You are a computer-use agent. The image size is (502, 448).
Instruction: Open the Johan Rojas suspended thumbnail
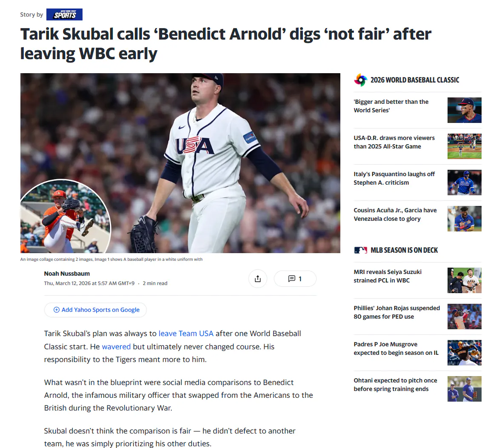coord(464,317)
